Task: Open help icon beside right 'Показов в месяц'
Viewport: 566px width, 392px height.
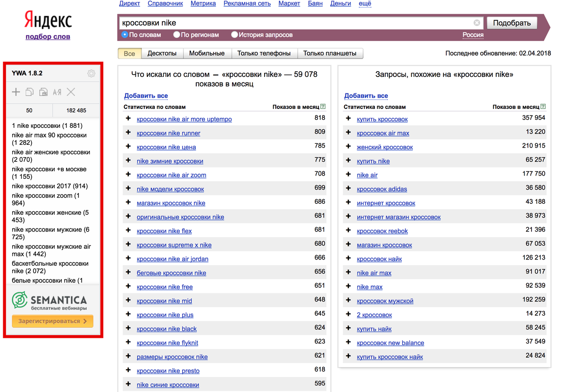Action: [543, 107]
